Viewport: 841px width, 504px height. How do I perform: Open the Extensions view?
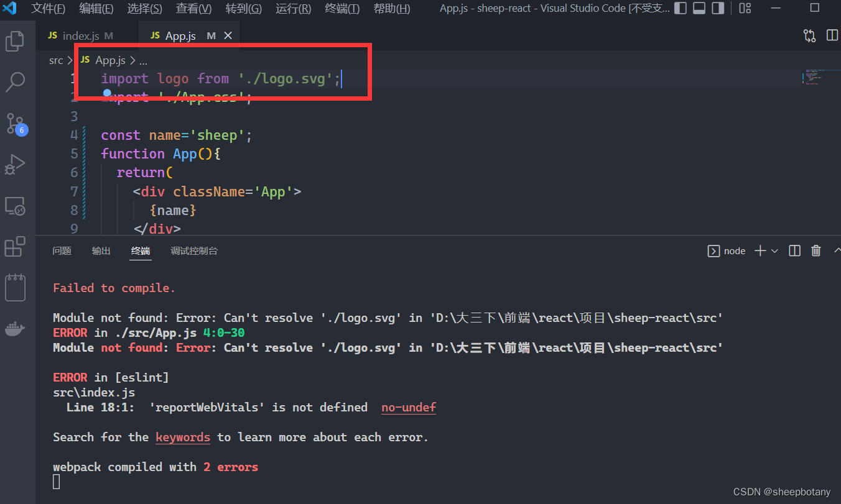click(x=15, y=247)
